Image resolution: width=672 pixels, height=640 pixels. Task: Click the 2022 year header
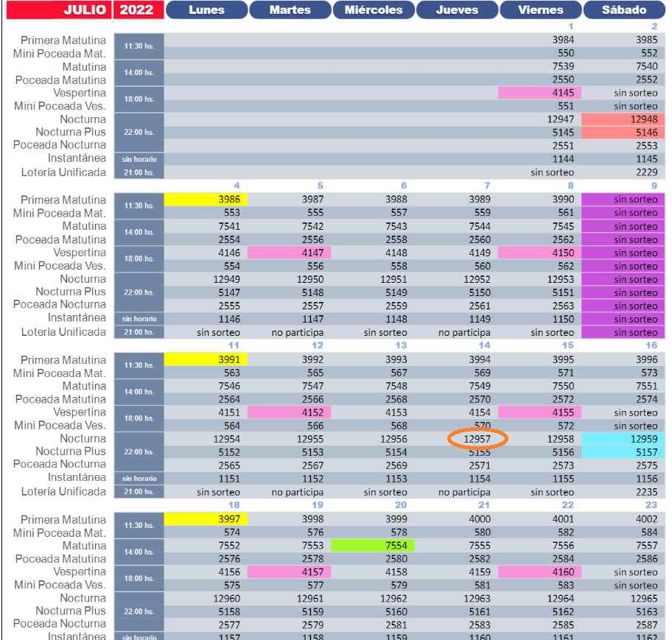click(x=139, y=10)
